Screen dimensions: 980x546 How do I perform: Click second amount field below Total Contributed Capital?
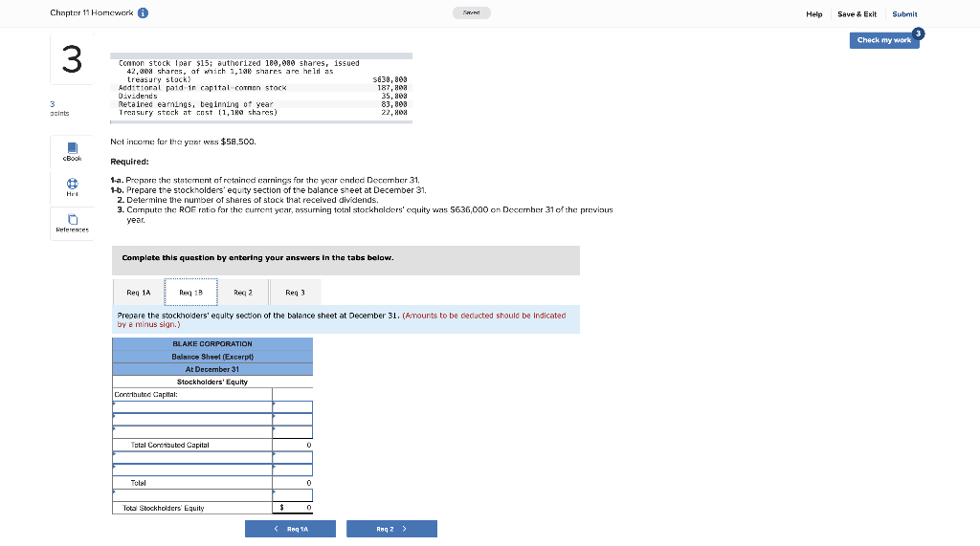[293, 470]
